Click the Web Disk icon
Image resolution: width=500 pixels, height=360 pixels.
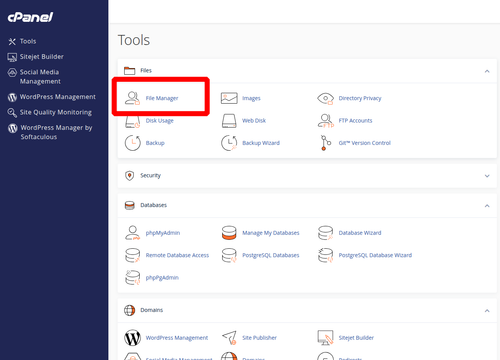[229, 121]
